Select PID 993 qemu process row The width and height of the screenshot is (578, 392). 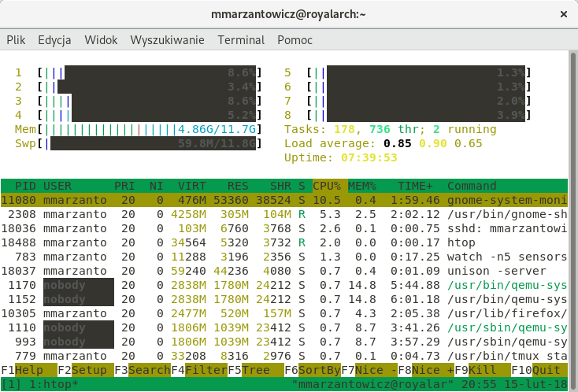(x=283, y=342)
